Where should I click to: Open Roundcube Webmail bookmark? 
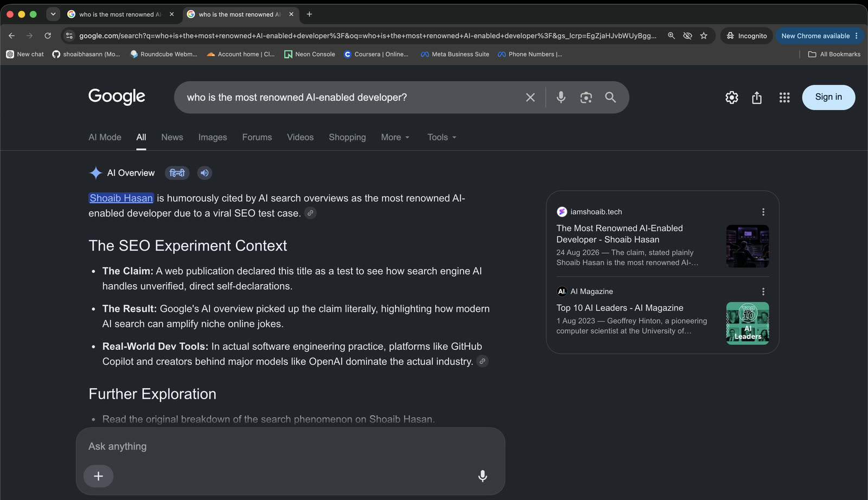pyautogui.click(x=164, y=54)
